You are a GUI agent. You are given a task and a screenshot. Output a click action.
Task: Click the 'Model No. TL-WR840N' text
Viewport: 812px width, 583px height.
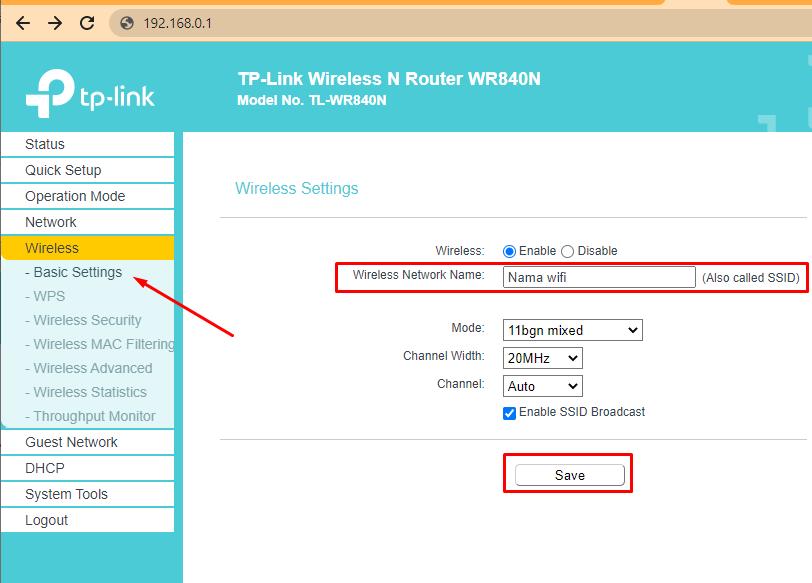coord(312,100)
